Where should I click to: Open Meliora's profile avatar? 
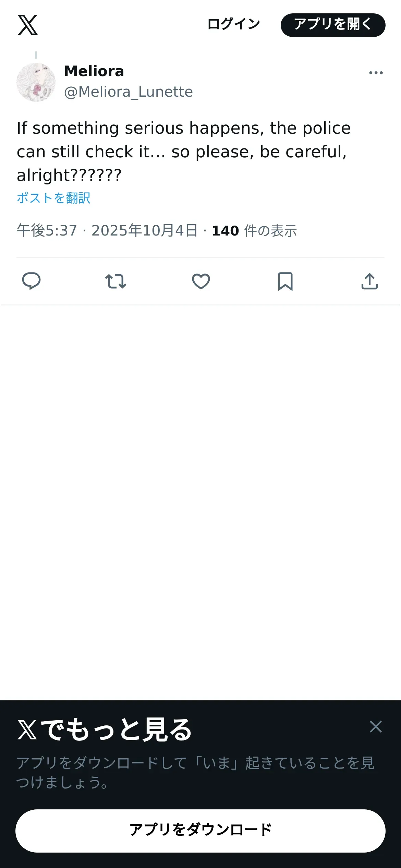pos(36,82)
